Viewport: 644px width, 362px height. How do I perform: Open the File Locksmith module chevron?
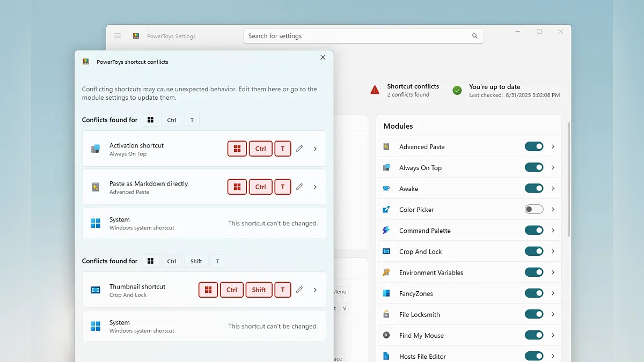click(x=553, y=314)
